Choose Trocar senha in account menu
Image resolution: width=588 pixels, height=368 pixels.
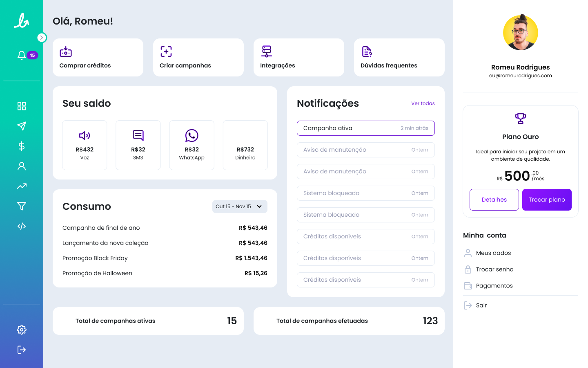494,269
